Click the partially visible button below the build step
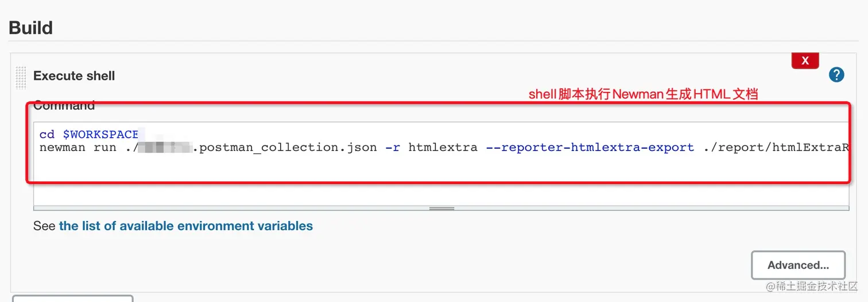 73,299
